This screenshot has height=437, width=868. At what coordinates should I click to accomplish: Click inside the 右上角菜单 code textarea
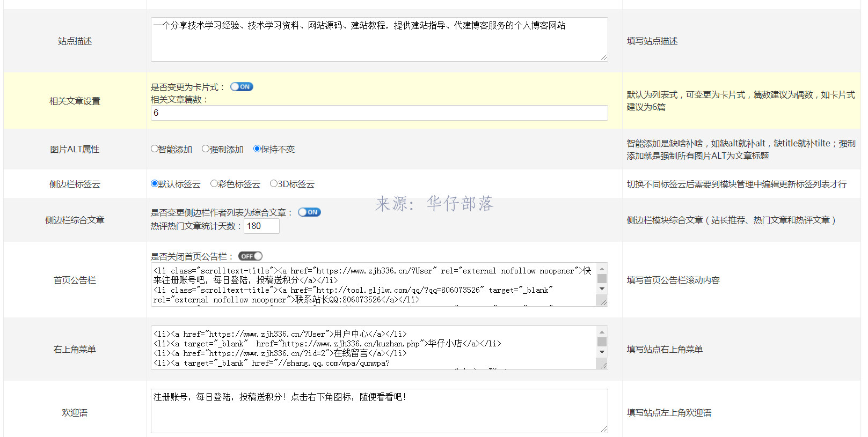coord(374,348)
